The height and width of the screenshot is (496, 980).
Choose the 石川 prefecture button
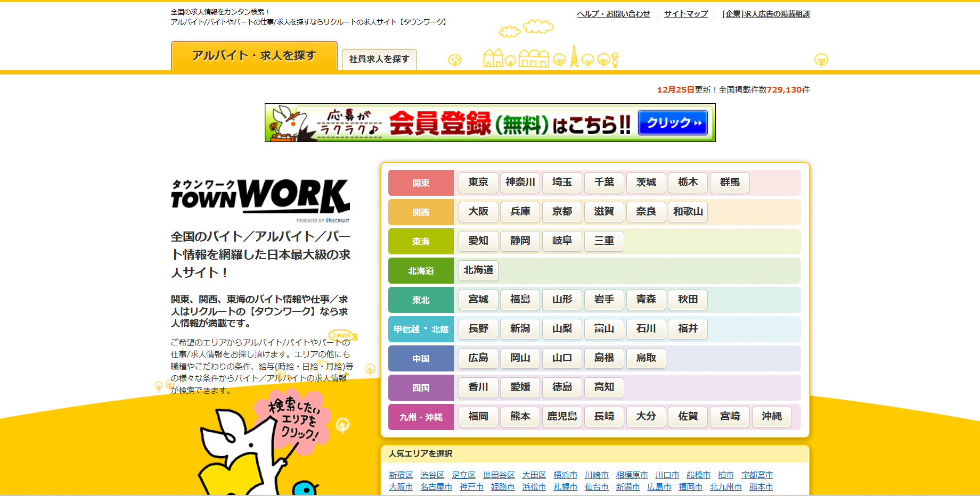coord(646,329)
